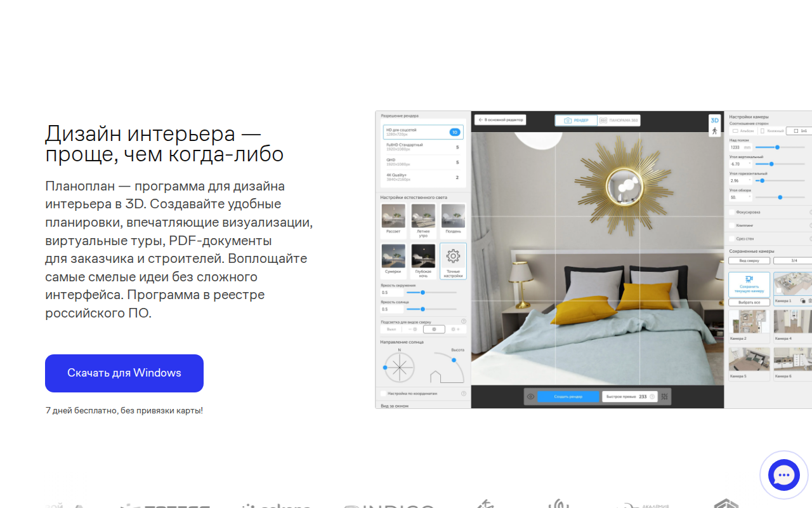Screen dimensions: 812x508
Task: Select 4K Quality+ resolution
Action: [423, 177]
